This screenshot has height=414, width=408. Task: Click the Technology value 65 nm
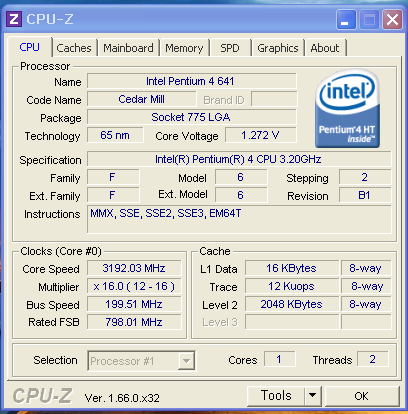coord(115,135)
